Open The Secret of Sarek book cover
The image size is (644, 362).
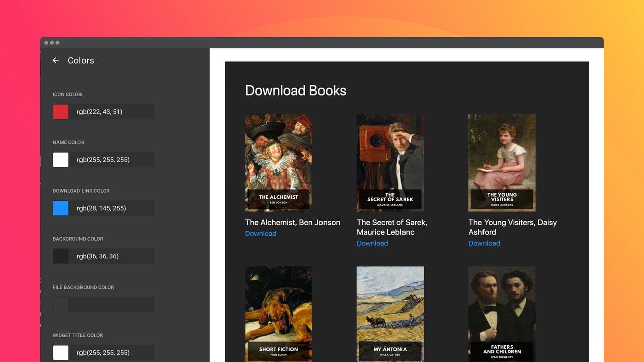click(x=390, y=163)
